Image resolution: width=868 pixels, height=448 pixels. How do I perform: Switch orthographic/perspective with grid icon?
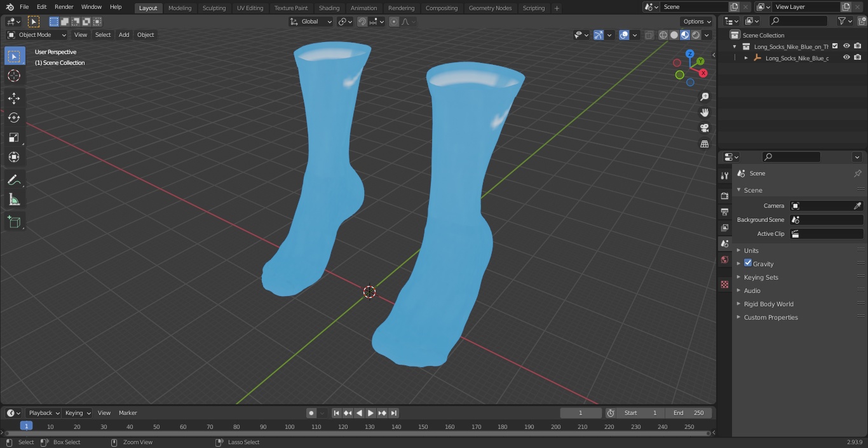[x=704, y=144]
